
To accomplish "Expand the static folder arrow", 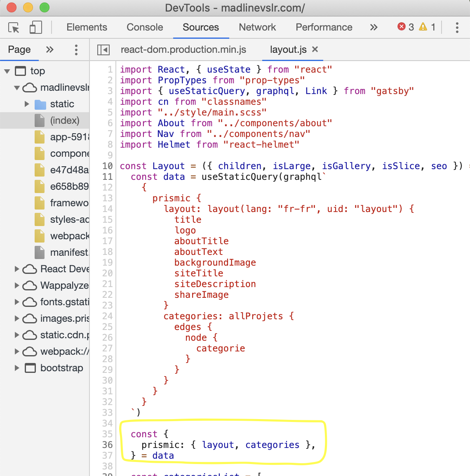I will click(x=27, y=104).
